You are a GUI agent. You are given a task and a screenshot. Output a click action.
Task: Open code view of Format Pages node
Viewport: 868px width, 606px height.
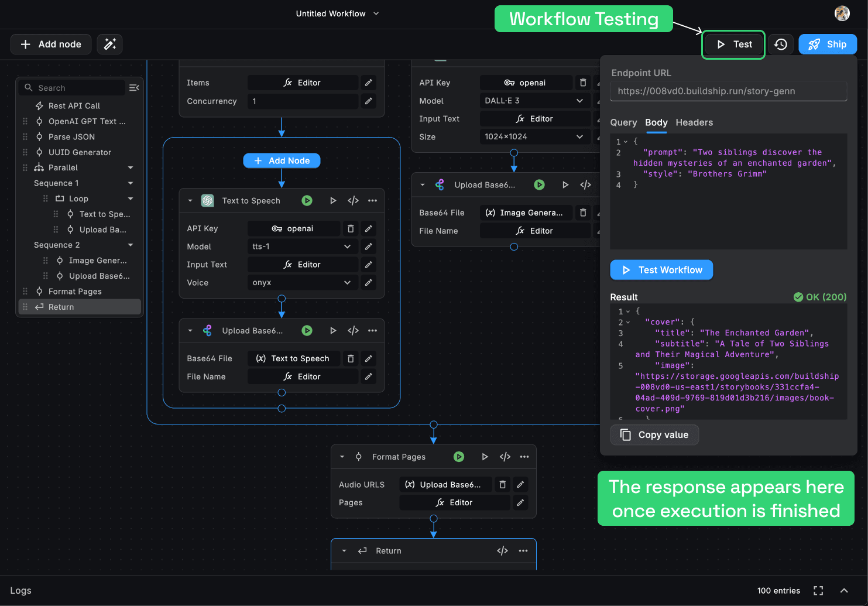pyautogui.click(x=505, y=457)
